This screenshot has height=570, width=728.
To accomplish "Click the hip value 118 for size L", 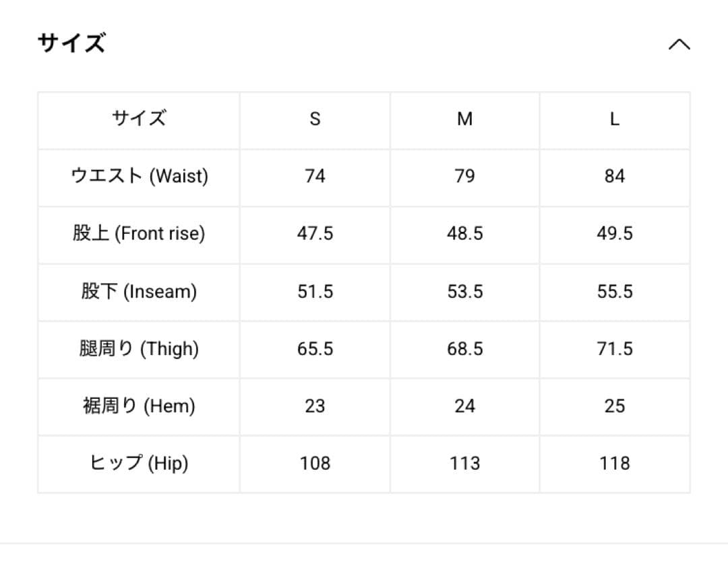I will pyautogui.click(x=614, y=464).
